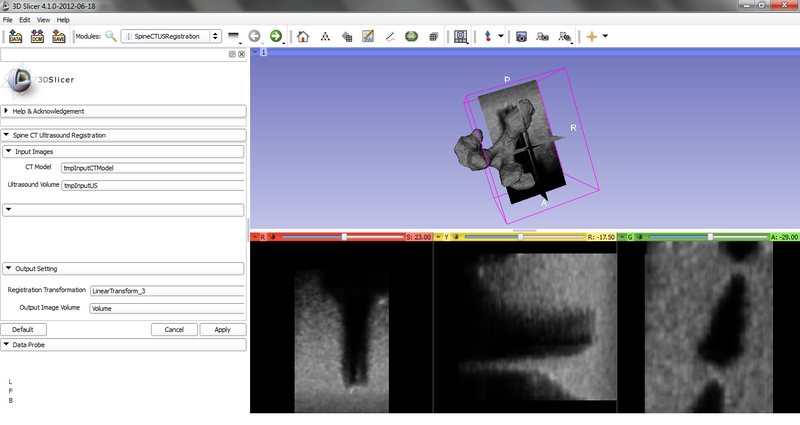This screenshot has height=425, width=800.
Task: Open the SpineCTUSRegistration module dropdown
Action: point(172,37)
